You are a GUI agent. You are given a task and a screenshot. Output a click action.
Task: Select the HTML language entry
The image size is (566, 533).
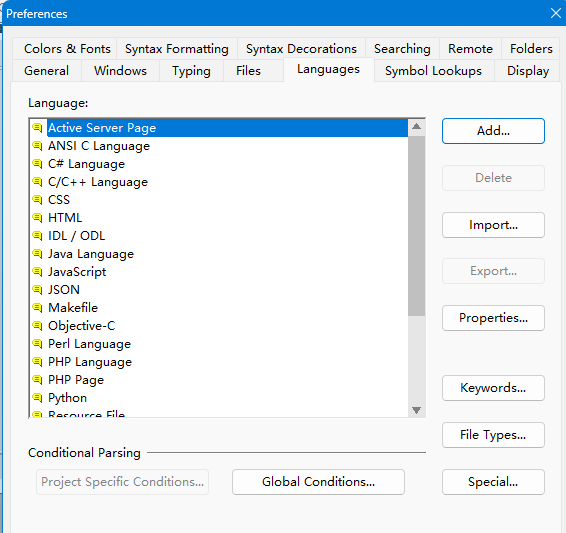pos(219,218)
